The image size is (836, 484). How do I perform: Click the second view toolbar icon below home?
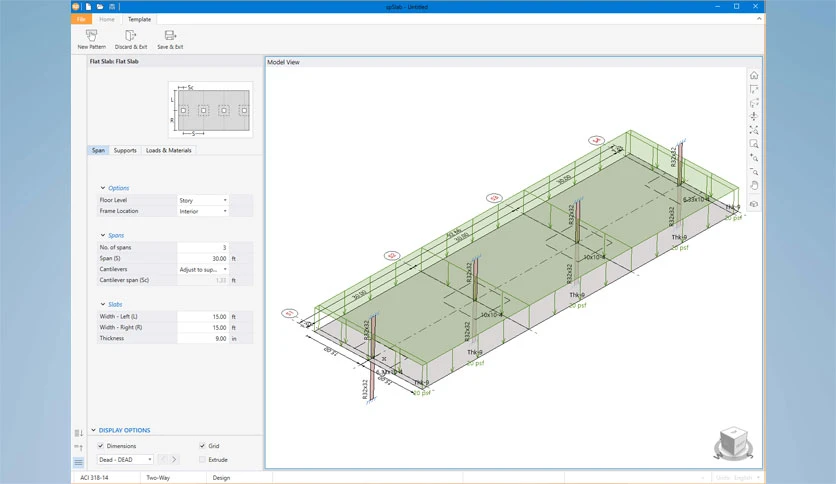coord(754,90)
